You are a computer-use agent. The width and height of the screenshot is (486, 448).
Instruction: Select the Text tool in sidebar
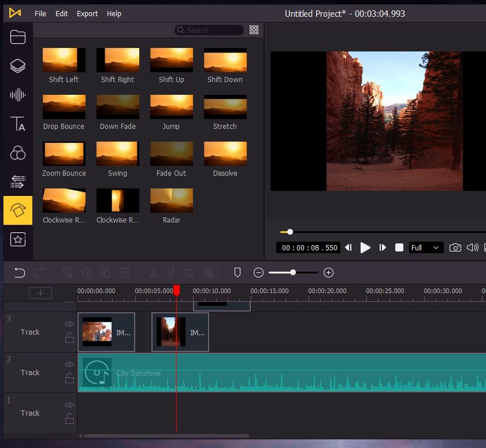pyautogui.click(x=18, y=124)
